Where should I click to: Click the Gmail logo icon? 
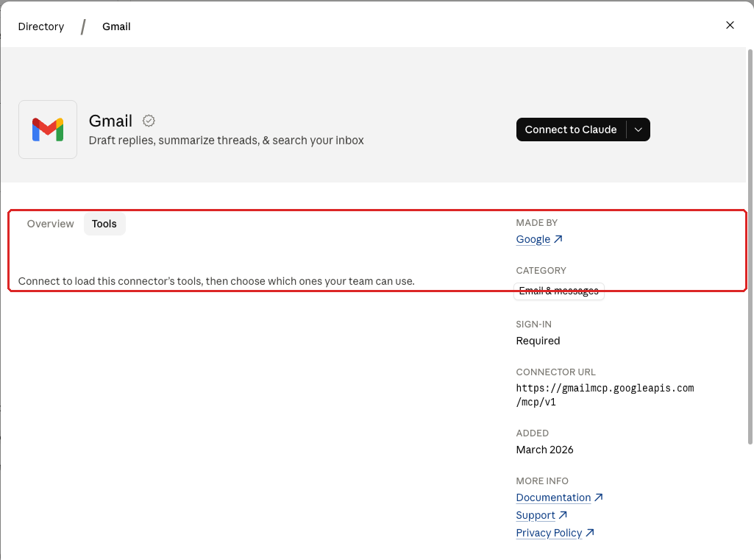click(48, 130)
